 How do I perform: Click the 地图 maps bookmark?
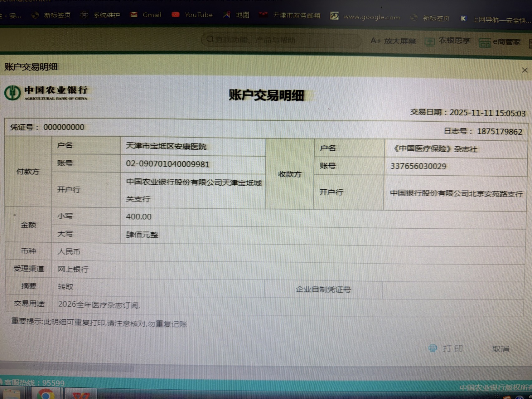(x=236, y=15)
